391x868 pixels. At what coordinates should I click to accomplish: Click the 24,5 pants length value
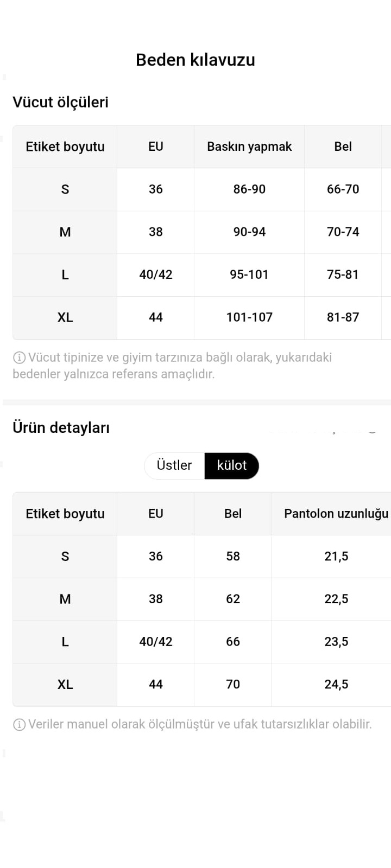(x=336, y=685)
